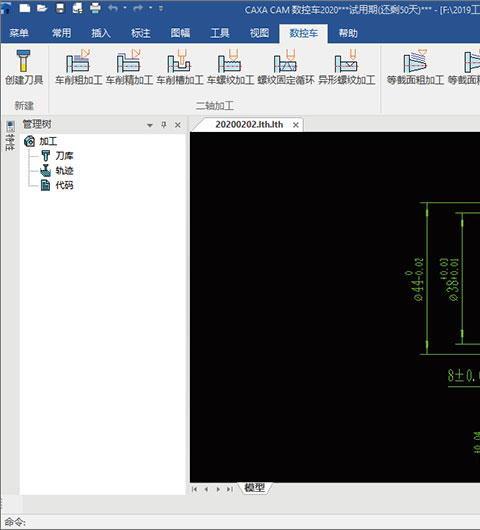This screenshot has height=530, width=480.
Task: Save document with the floppy disk icon
Action: click(x=60, y=8)
